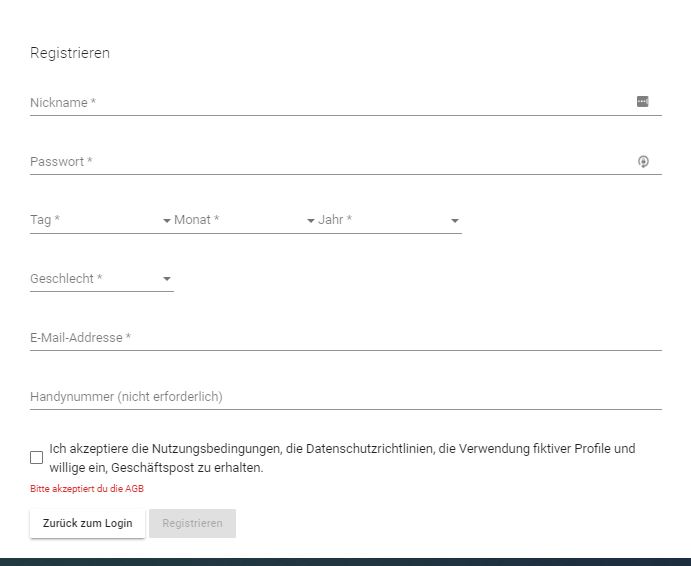691x566 pixels.
Task: Click the greyed-out Registrieren button
Action: tap(192, 523)
